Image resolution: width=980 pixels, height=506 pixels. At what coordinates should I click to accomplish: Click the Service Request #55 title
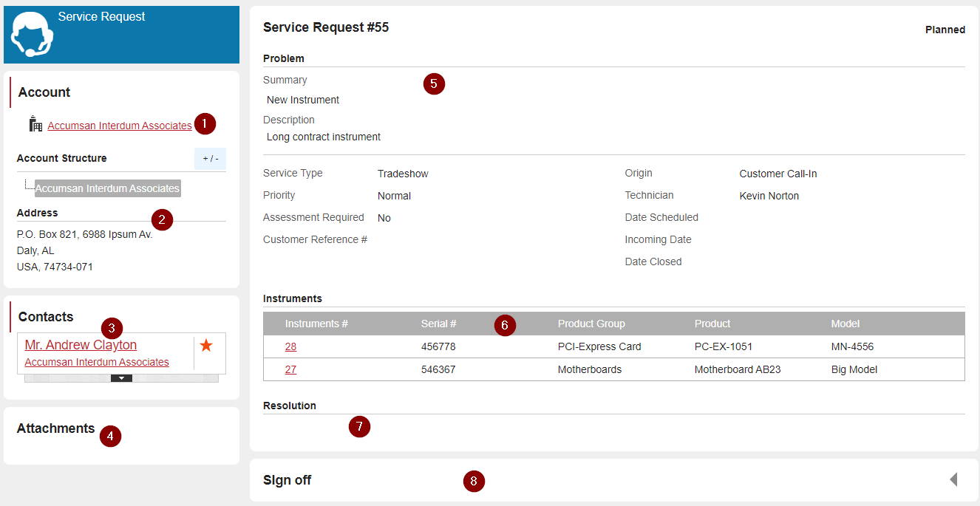[x=326, y=27]
